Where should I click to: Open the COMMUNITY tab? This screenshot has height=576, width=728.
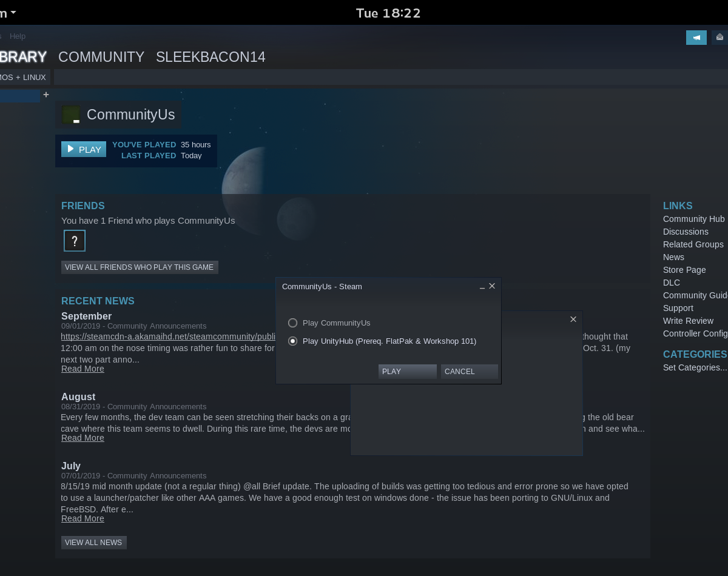(x=101, y=57)
